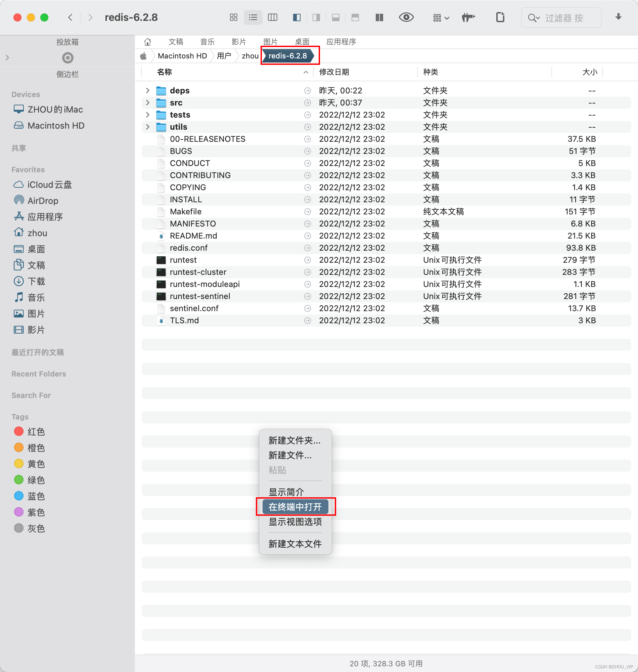Image resolution: width=638 pixels, height=672 pixels.
Task: Sort by the 名称 column header
Action: (x=164, y=72)
